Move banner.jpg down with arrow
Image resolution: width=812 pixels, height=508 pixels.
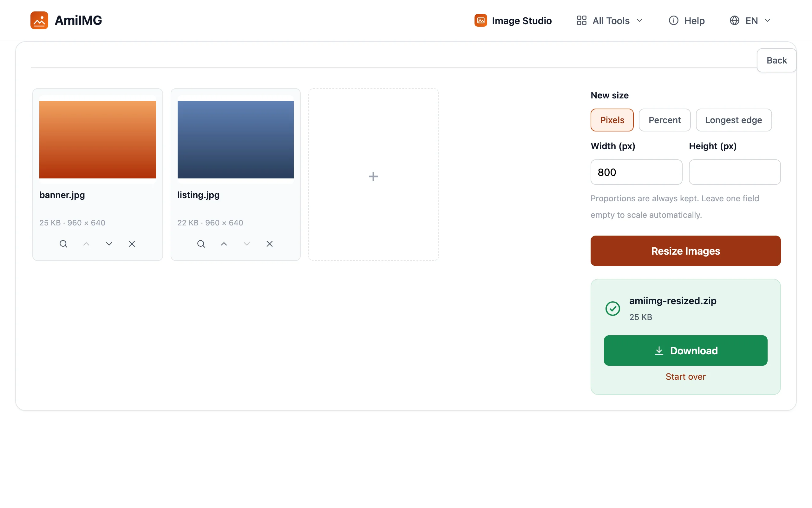pos(109,244)
